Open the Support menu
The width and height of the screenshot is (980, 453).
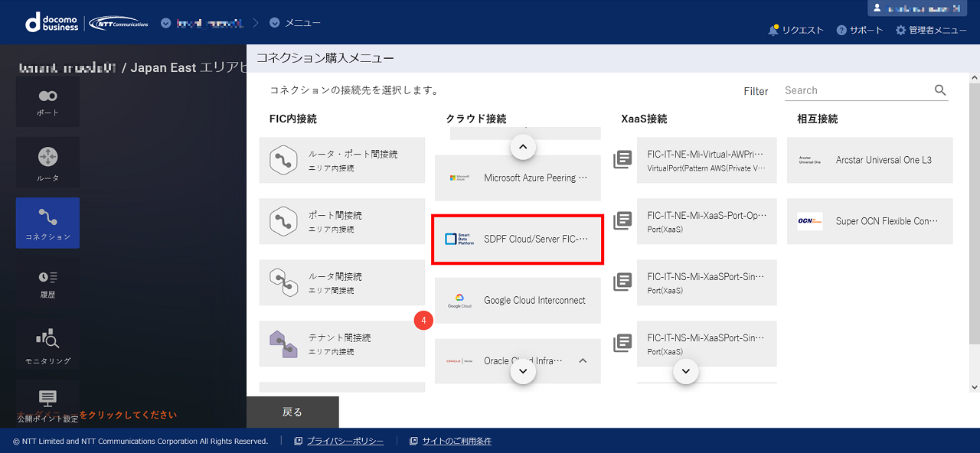click(860, 30)
